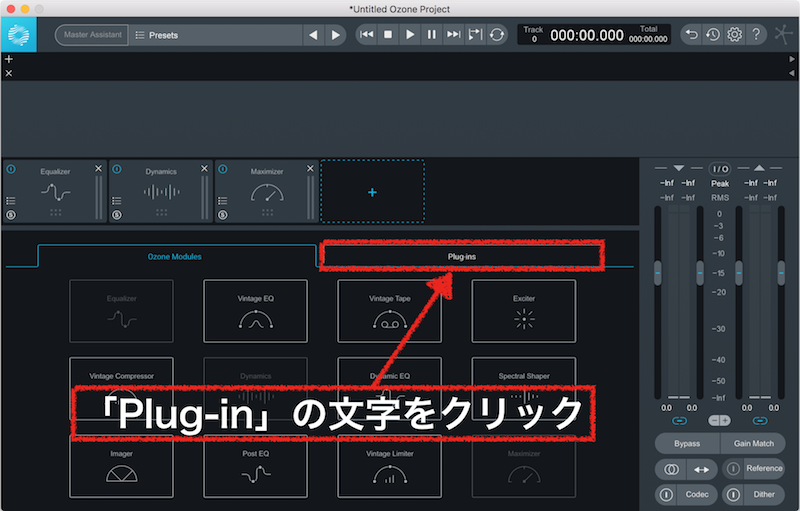
Task: Click the Bypass button
Action: click(687, 444)
